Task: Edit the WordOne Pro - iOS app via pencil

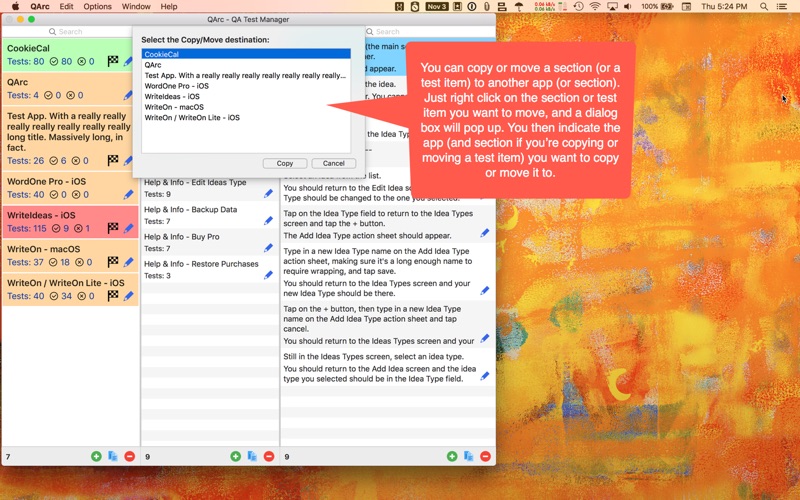Action: (x=129, y=194)
